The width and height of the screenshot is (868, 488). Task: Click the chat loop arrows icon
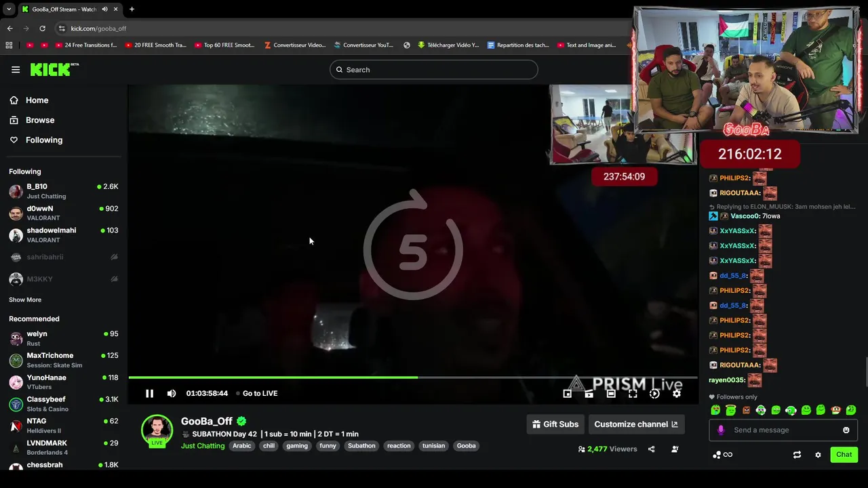pos(797,455)
